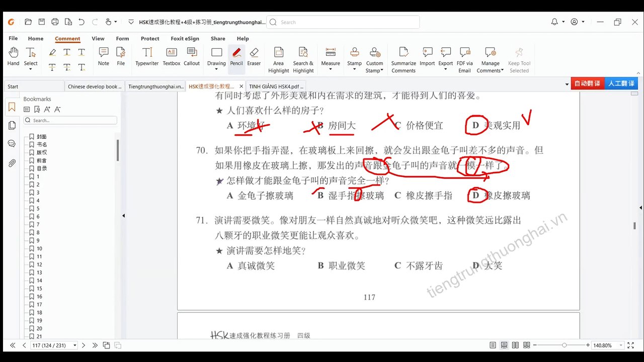Click the 人工翻译 button
The height and width of the screenshot is (362, 644).
click(x=621, y=83)
